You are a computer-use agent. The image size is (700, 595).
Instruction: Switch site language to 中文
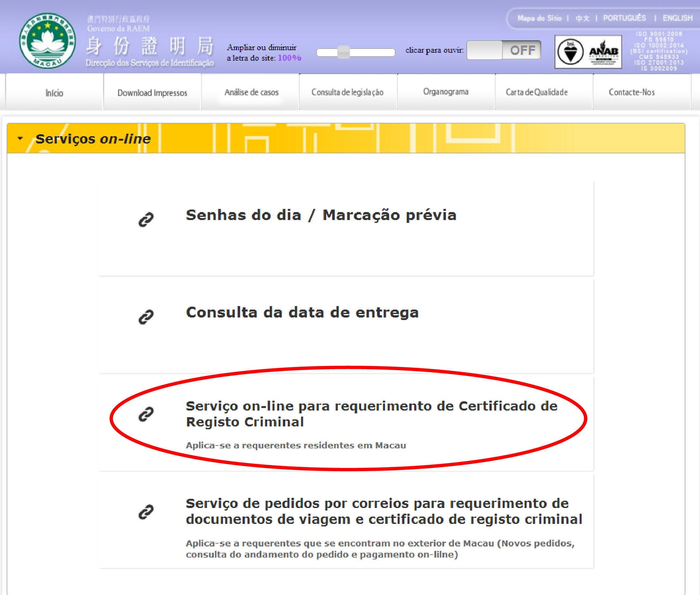click(x=582, y=18)
